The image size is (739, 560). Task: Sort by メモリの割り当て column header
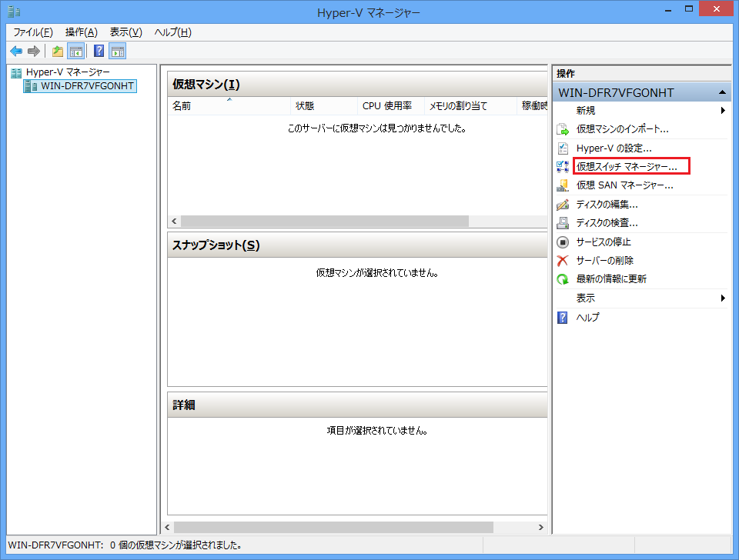tap(470, 106)
